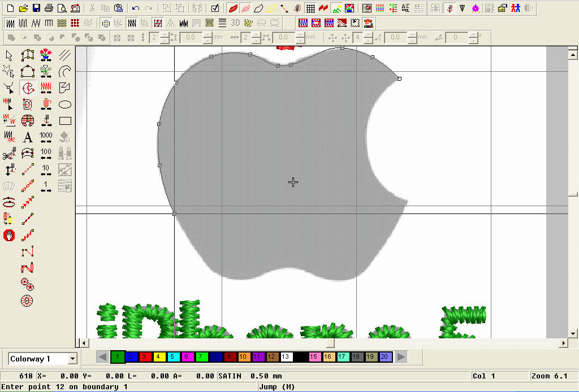Travel by 1 stitch
This screenshot has height=392, width=579.
46,186
